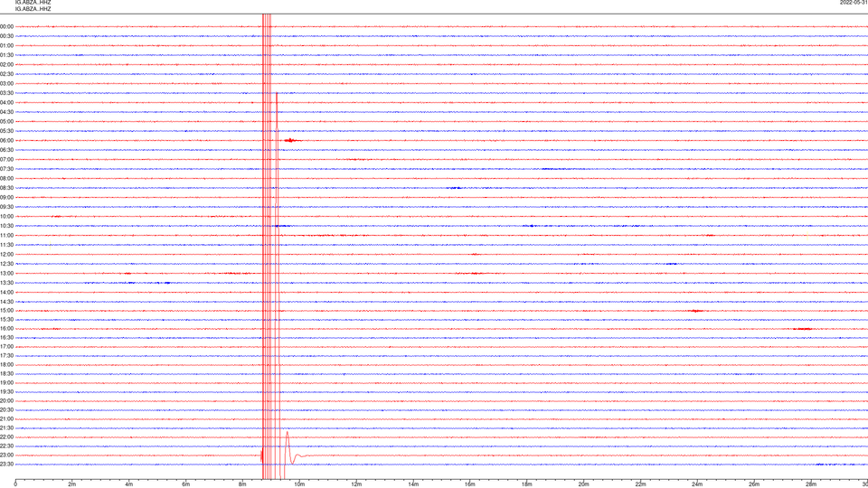This screenshot has height=488, width=868.
Task: Pick the 07:30 row label
Action: pyautogui.click(x=6, y=169)
